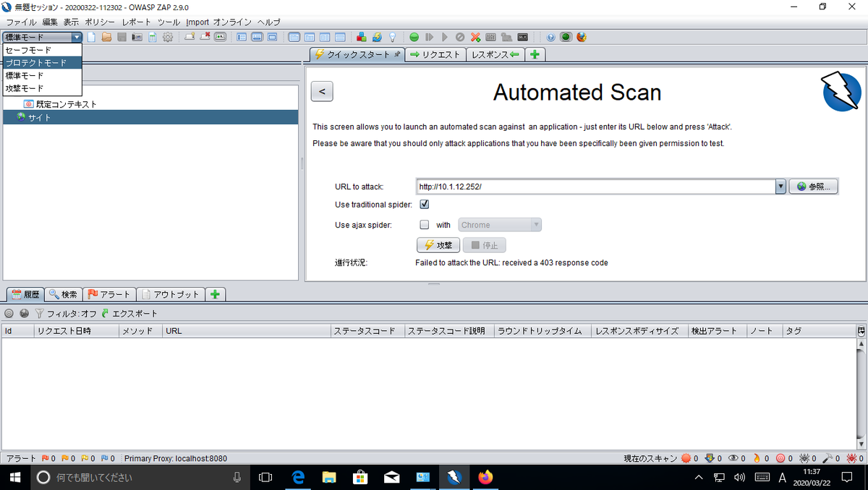
Task: Open Firefox browser launch icon in toolbar
Action: [581, 37]
